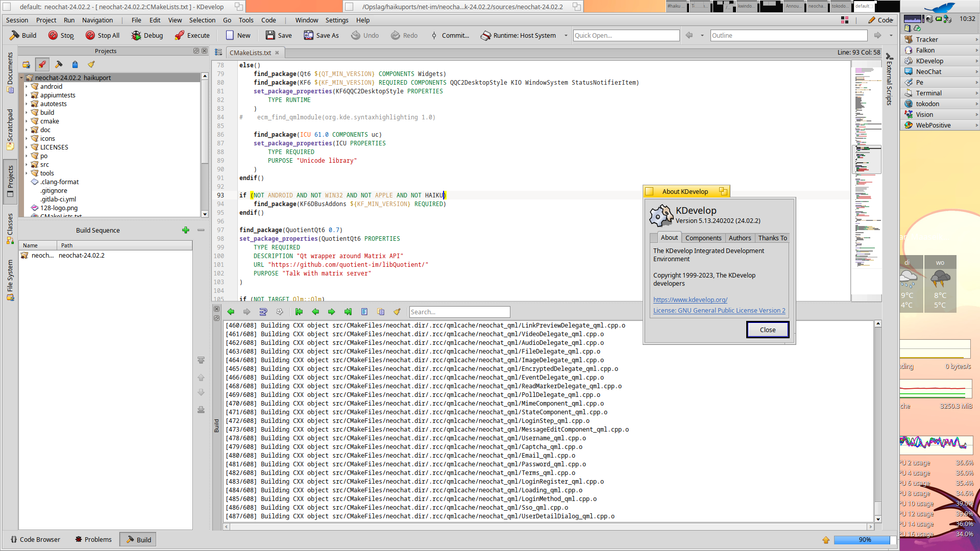Screen dimensions: 980x551
Task: Open the Navigation menu
Action: pos(97,20)
